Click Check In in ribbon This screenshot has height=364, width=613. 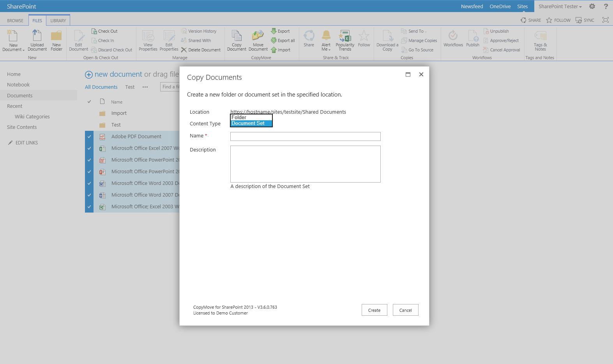pos(103,40)
